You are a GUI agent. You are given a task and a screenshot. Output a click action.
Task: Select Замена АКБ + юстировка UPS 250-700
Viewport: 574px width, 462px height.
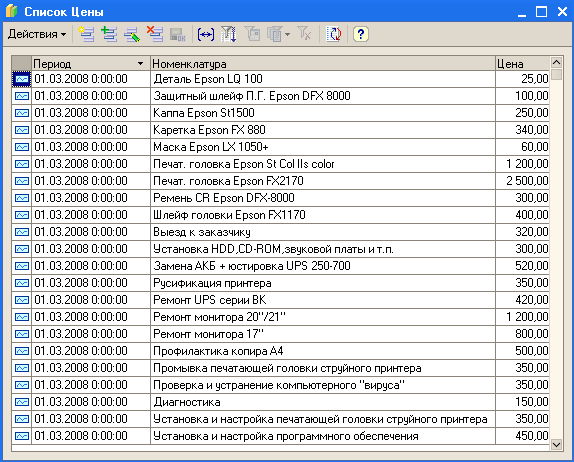[323, 266]
